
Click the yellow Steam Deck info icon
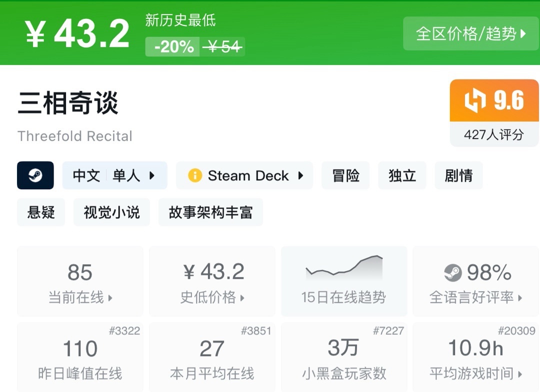pyautogui.click(x=194, y=175)
